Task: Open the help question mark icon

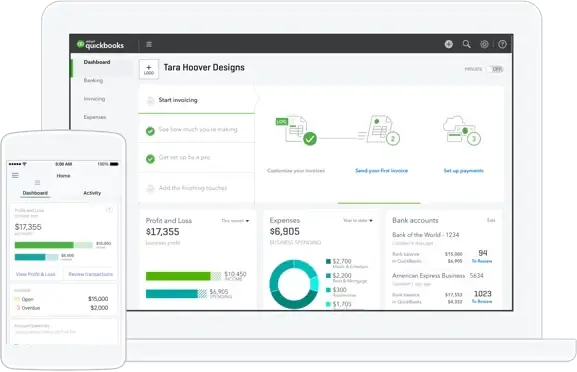Action: tap(502, 44)
